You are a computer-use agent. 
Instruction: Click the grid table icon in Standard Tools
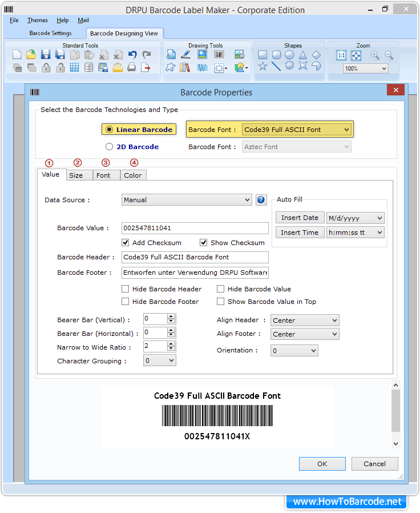[x=75, y=67]
